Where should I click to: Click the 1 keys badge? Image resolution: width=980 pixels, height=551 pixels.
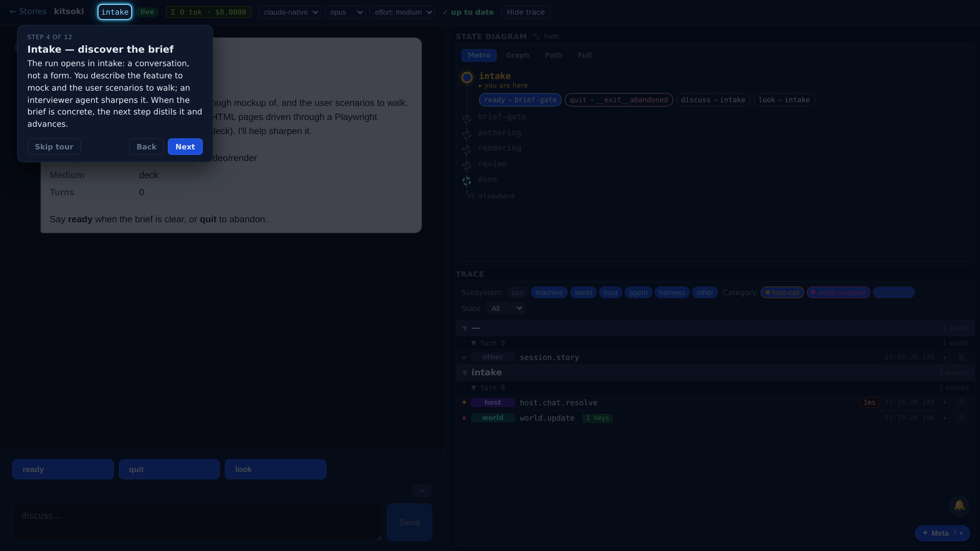[597, 418]
